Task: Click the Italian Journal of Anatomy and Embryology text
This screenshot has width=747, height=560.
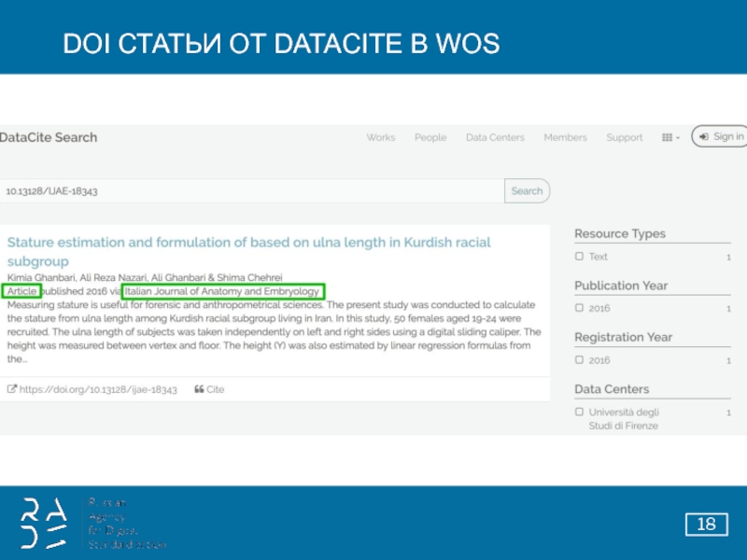Action: point(222,291)
